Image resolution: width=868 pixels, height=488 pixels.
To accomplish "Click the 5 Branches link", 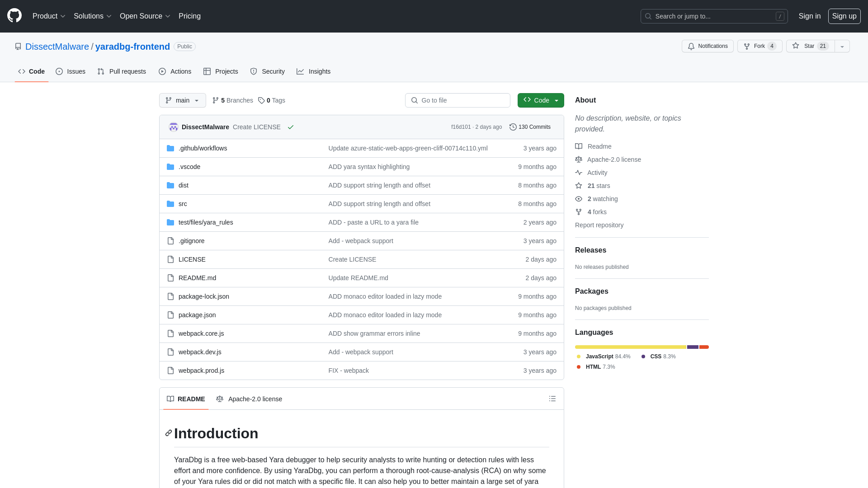I will point(232,100).
